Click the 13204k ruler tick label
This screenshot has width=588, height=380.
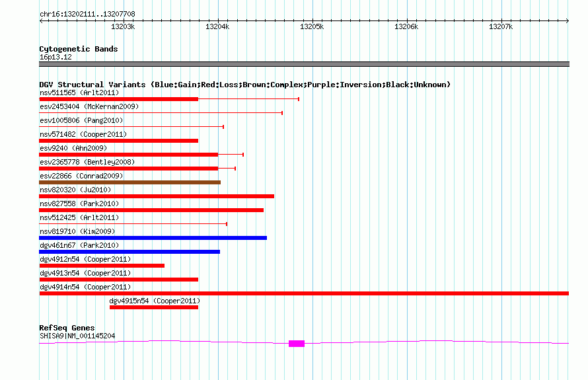pos(217,26)
